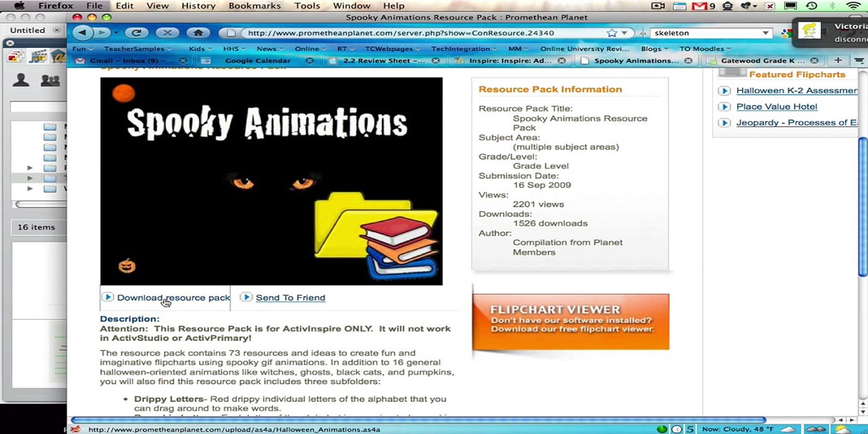Screen dimensions: 868x434
Task: Click the Bluetooth menu bar icon
Action: click(x=832, y=6)
